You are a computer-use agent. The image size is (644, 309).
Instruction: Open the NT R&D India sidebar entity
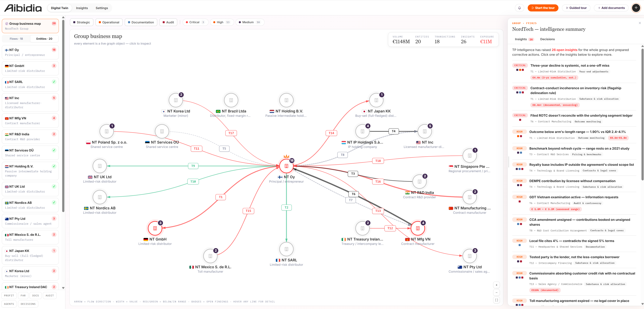[30, 137]
